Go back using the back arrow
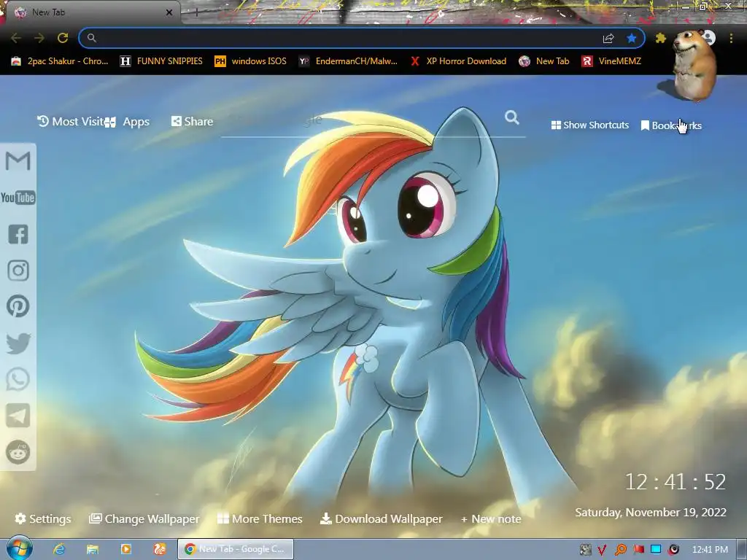This screenshot has height=560, width=747. pyautogui.click(x=16, y=38)
